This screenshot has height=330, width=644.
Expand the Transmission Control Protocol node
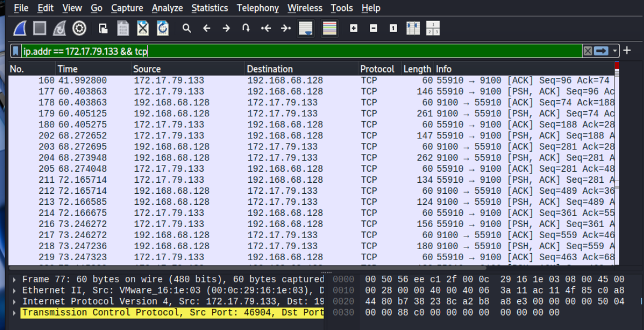click(x=14, y=313)
